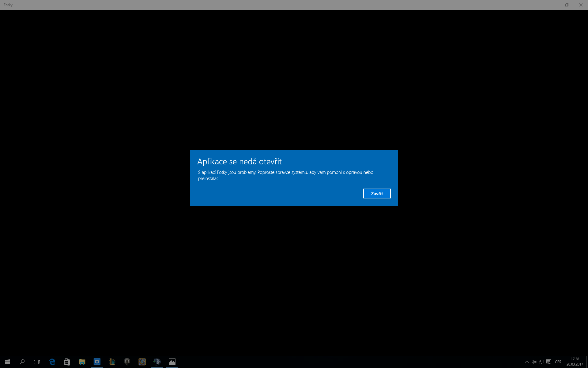
Task: Open taskbar search magnifier
Action: pyautogui.click(x=22, y=362)
